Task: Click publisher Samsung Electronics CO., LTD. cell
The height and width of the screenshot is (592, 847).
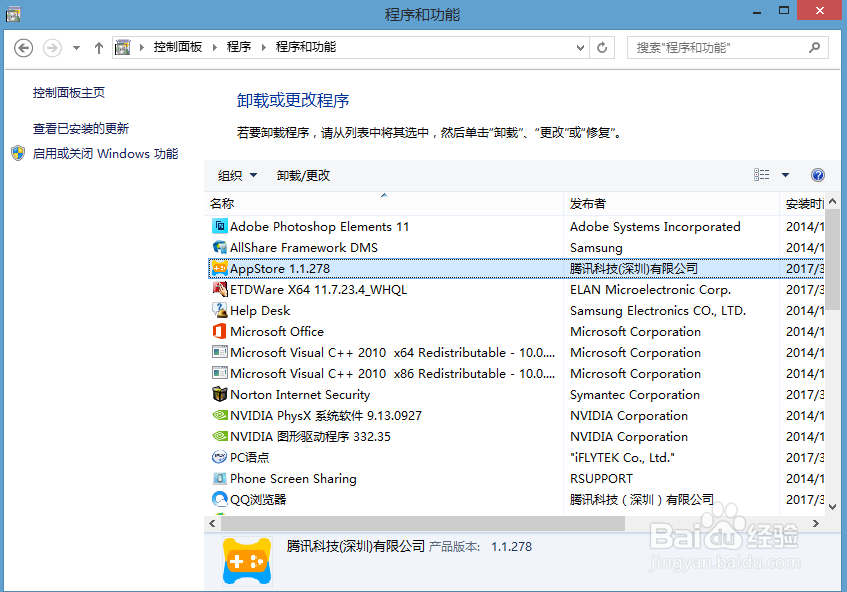Action: (x=658, y=311)
